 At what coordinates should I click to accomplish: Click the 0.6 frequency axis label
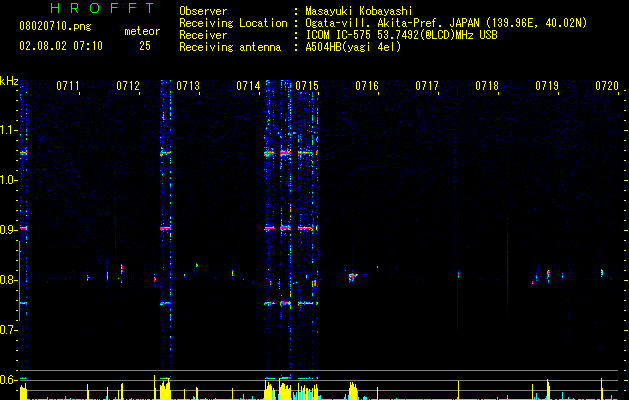[x=9, y=380]
